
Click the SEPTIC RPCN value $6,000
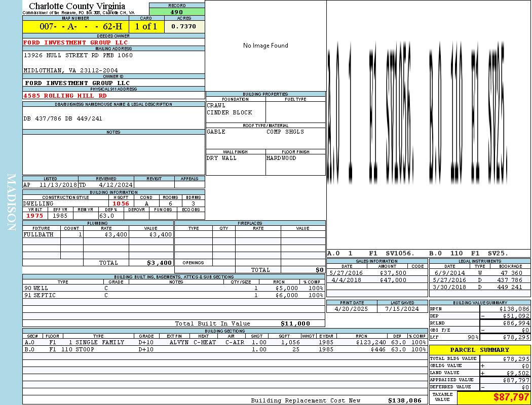pos(287,296)
